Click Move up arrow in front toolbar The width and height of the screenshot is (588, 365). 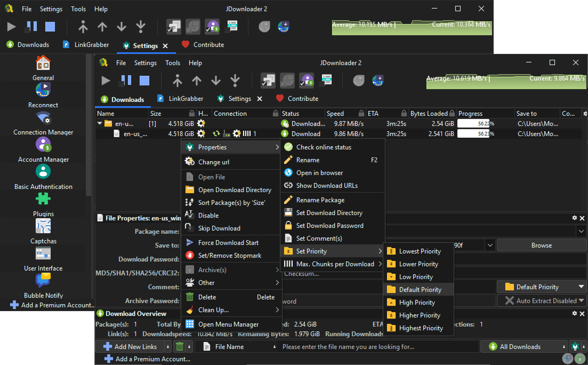(197, 81)
